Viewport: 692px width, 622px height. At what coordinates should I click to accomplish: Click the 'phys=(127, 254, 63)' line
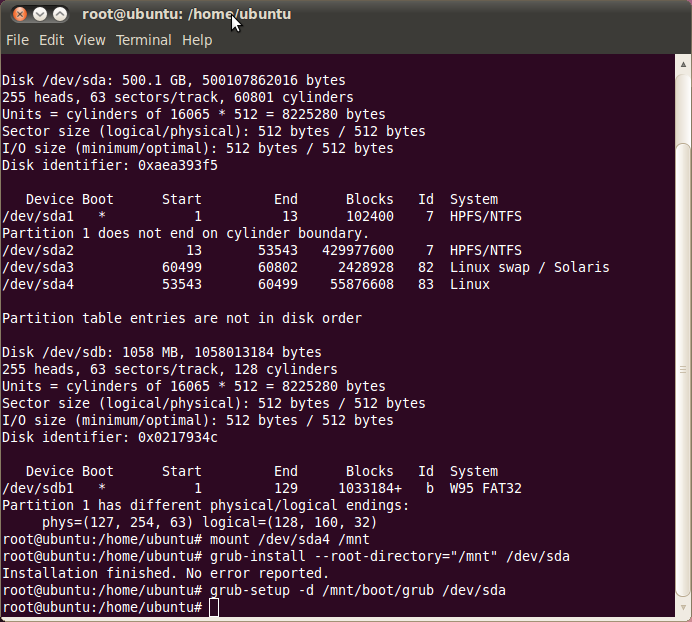210,522
